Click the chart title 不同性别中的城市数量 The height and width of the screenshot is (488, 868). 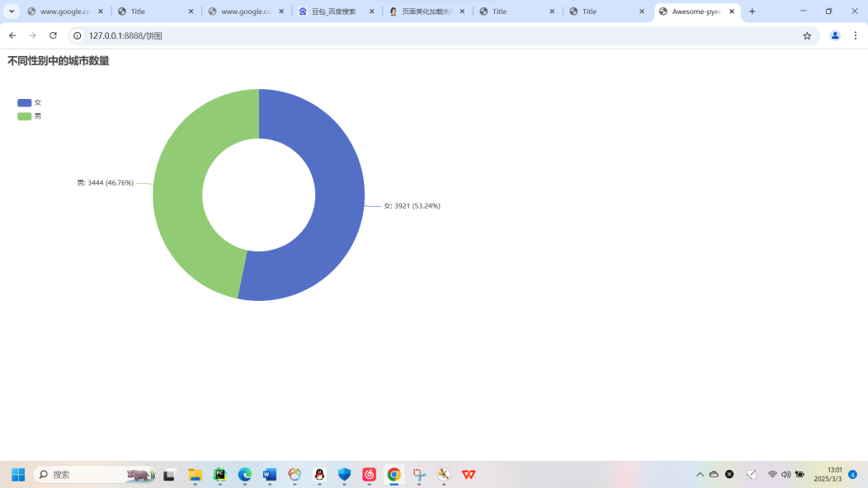(x=58, y=61)
